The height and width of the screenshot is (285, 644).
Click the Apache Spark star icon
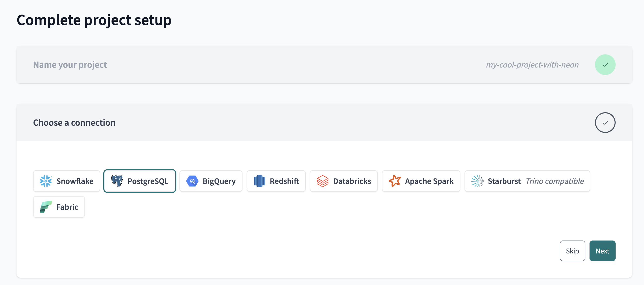(395, 181)
